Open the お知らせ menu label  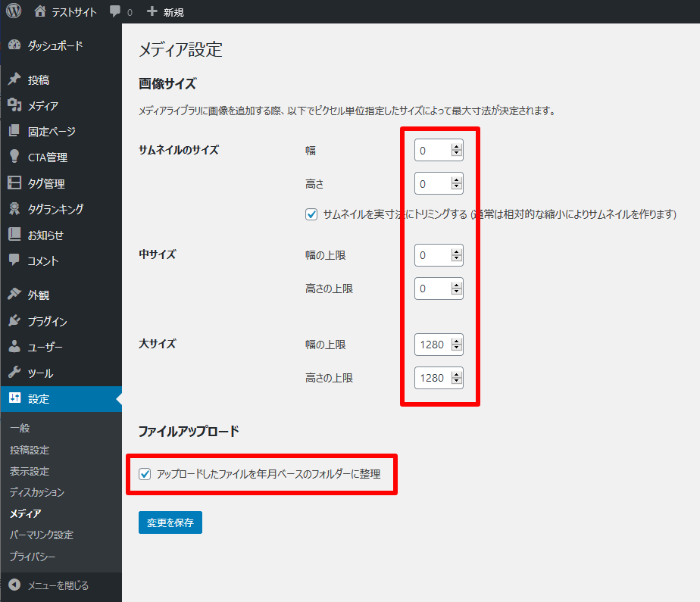[45, 235]
